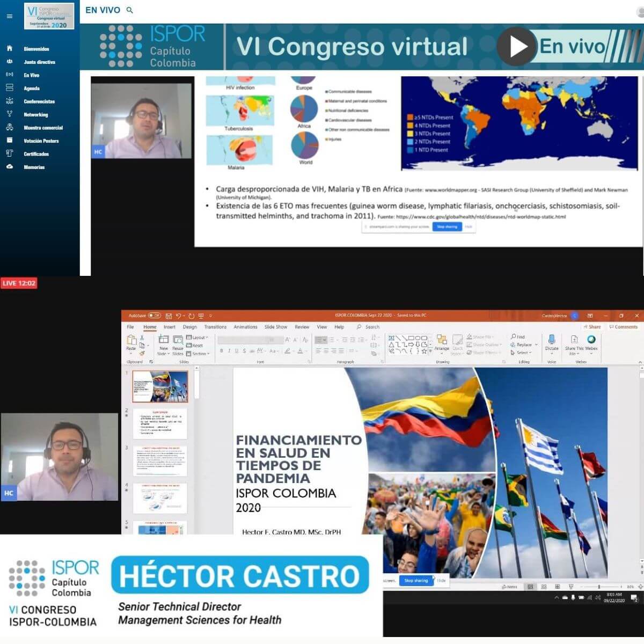Click the Arrange icon in Drawing group
Viewport: 644px width, 644px height.
[x=442, y=340]
